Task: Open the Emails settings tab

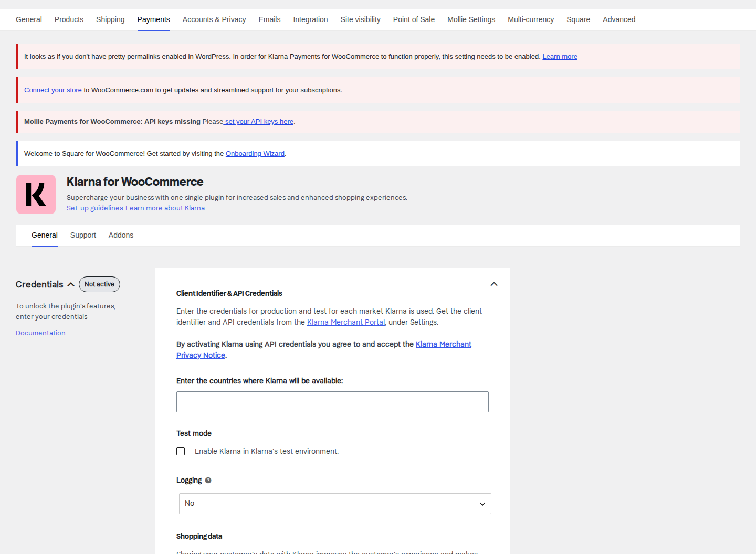Action: [269, 19]
